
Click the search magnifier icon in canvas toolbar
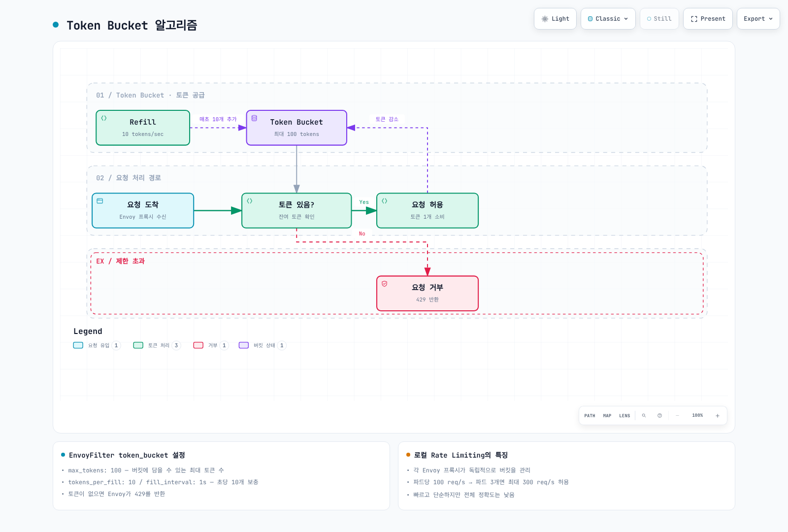[644, 416]
